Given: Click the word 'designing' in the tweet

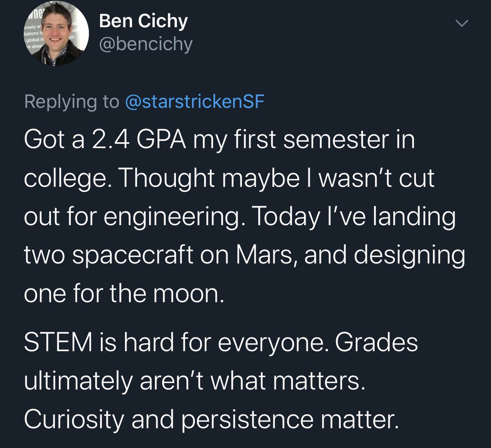Looking at the screenshot, I should click(x=409, y=255).
